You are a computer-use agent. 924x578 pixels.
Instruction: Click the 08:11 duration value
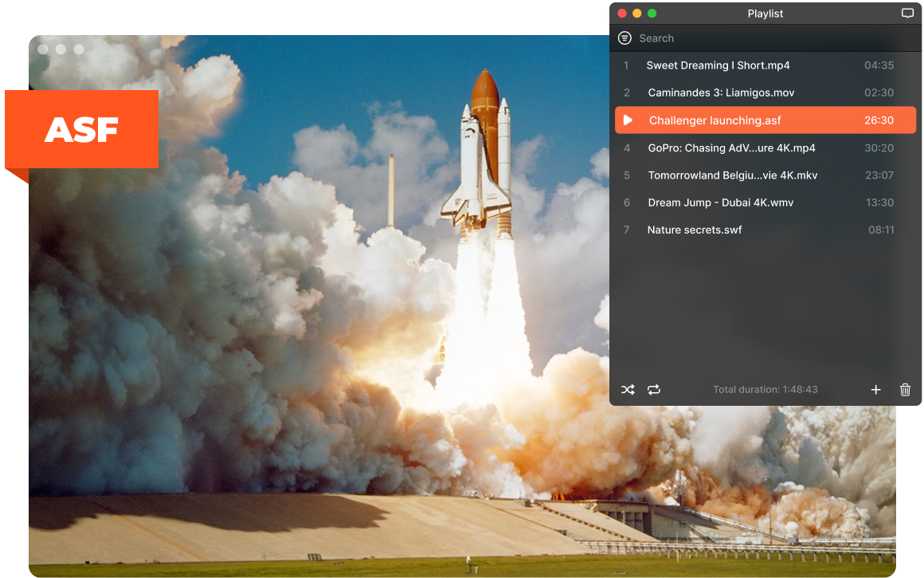881,230
